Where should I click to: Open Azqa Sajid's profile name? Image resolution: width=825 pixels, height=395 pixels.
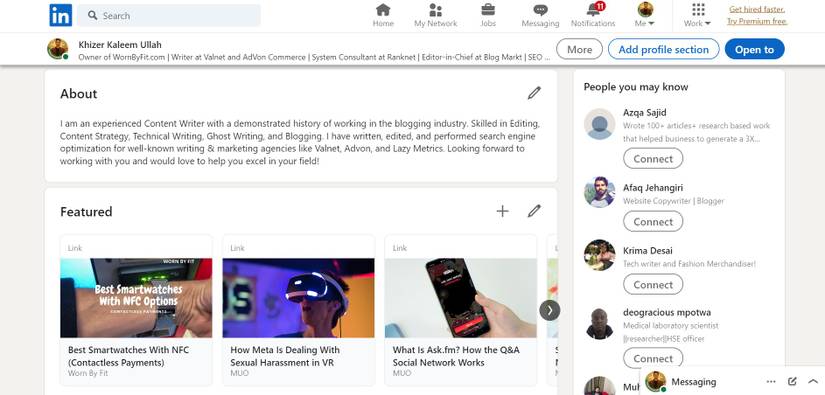coord(645,113)
